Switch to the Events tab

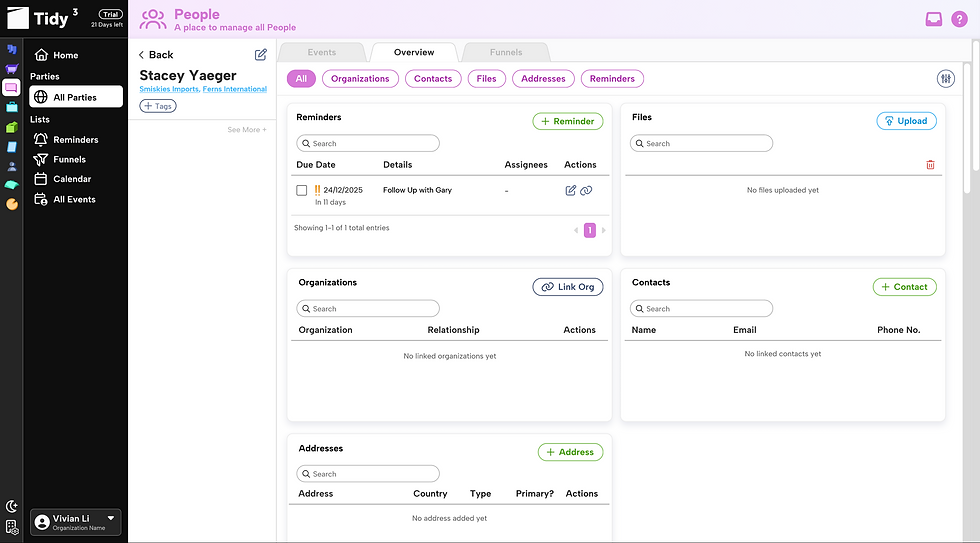[322, 52]
